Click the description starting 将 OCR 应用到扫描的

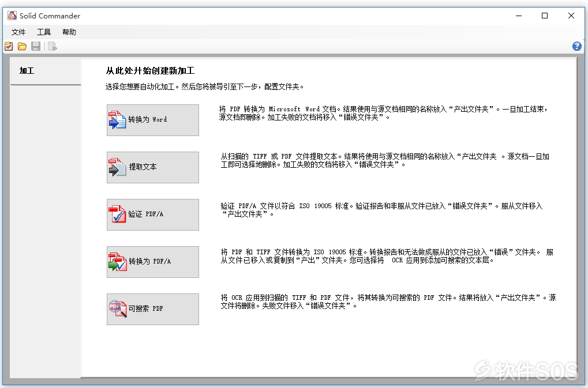(388, 302)
